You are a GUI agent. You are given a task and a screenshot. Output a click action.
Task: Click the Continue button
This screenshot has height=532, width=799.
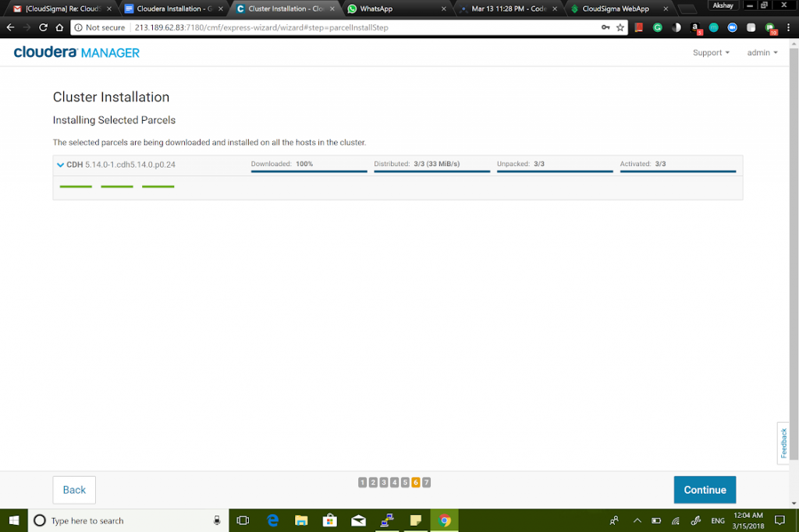(704, 490)
